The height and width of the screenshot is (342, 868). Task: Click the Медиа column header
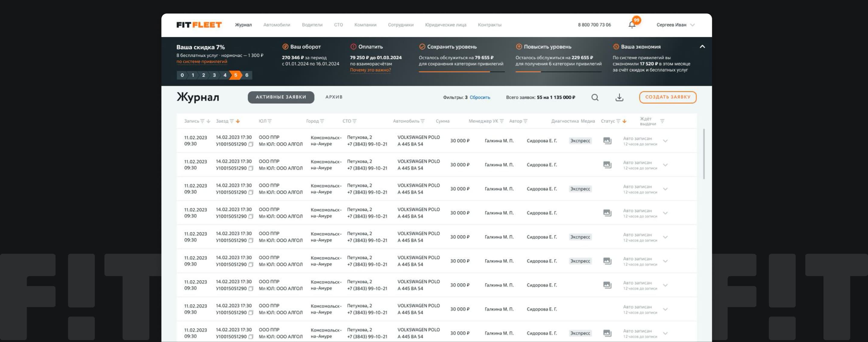pos(588,121)
